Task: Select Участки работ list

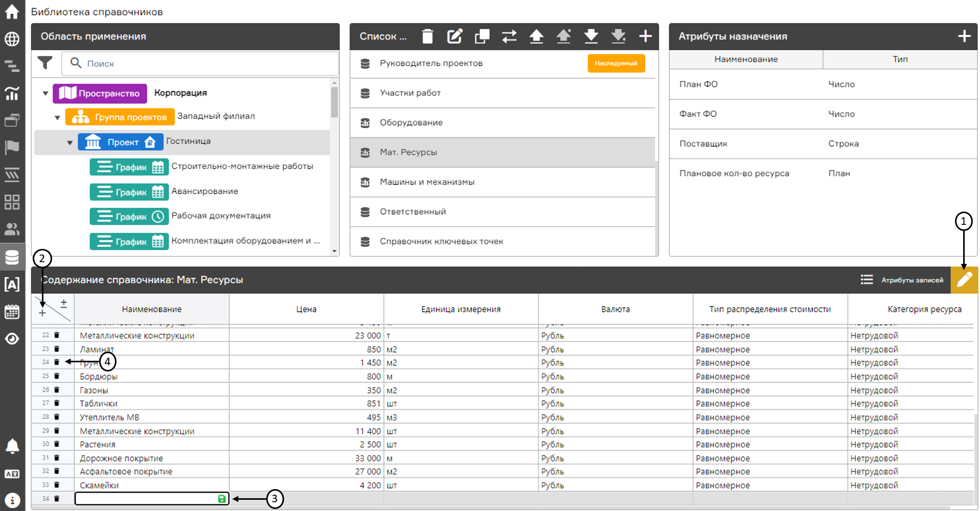Action: [x=502, y=93]
